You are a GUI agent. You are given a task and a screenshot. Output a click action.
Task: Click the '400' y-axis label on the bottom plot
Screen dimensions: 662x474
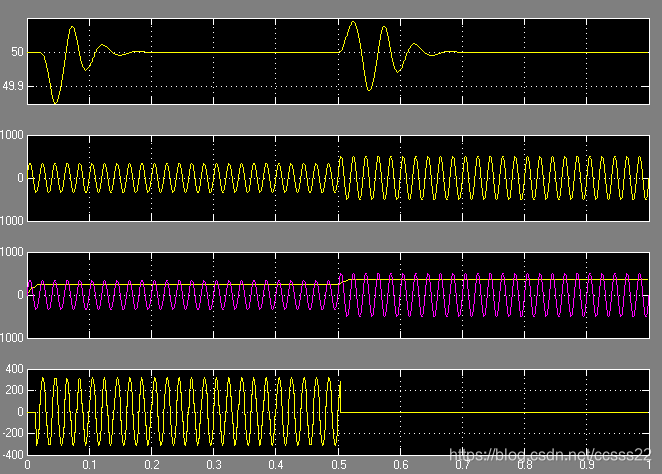[x=14, y=369]
